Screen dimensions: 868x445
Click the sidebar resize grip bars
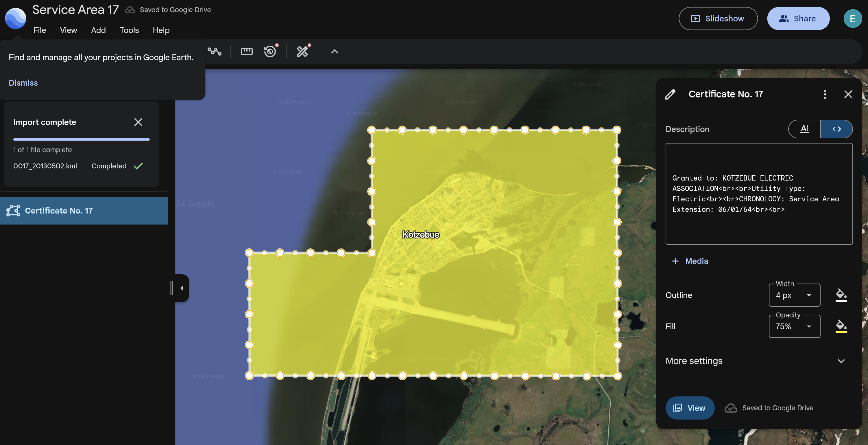172,288
